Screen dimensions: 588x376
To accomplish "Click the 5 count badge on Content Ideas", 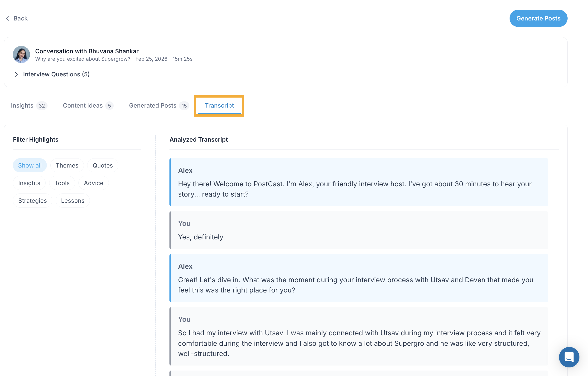I will point(109,106).
